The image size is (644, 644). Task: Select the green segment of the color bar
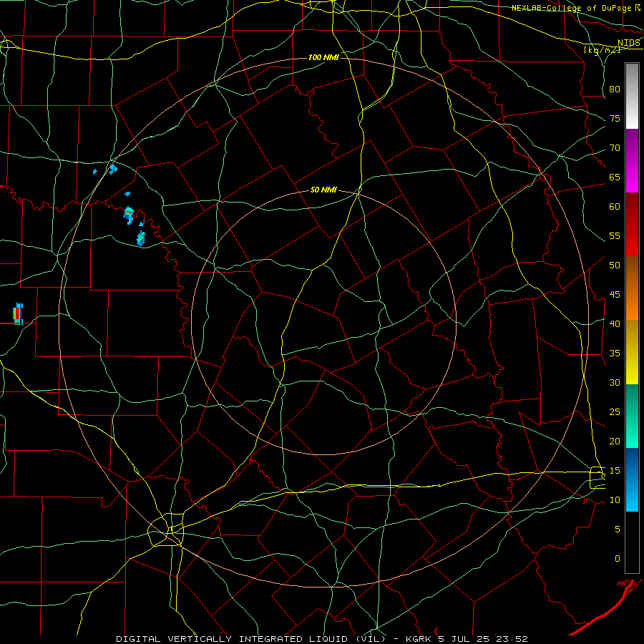click(x=632, y=416)
